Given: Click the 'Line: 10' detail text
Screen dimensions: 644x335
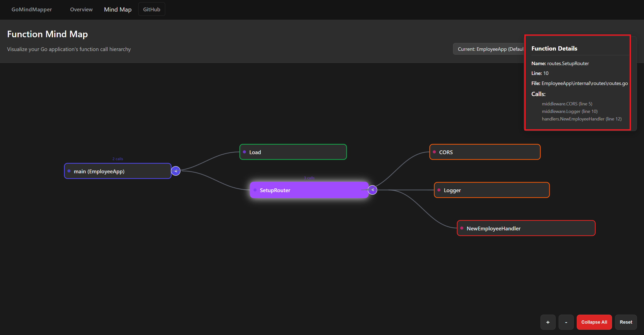Looking at the screenshot, I should coord(540,73).
